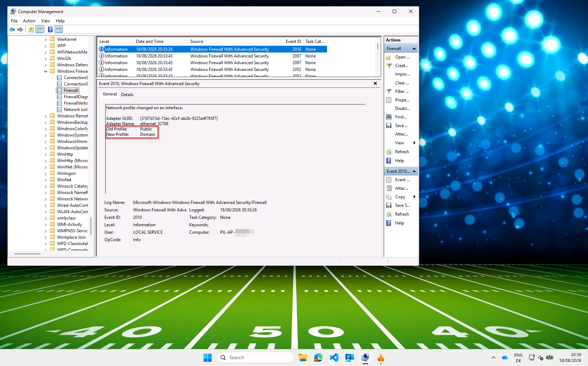The width and height of the screenshot is (588, 366).
Task: Click the Help toolbar icon in toolbar
Action: [x=50, y=29]
